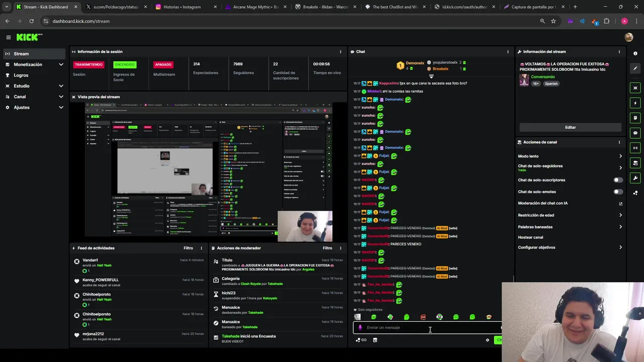Insert the red angry emote
Viewport: 644px width, 362px height.
[423, 317]
